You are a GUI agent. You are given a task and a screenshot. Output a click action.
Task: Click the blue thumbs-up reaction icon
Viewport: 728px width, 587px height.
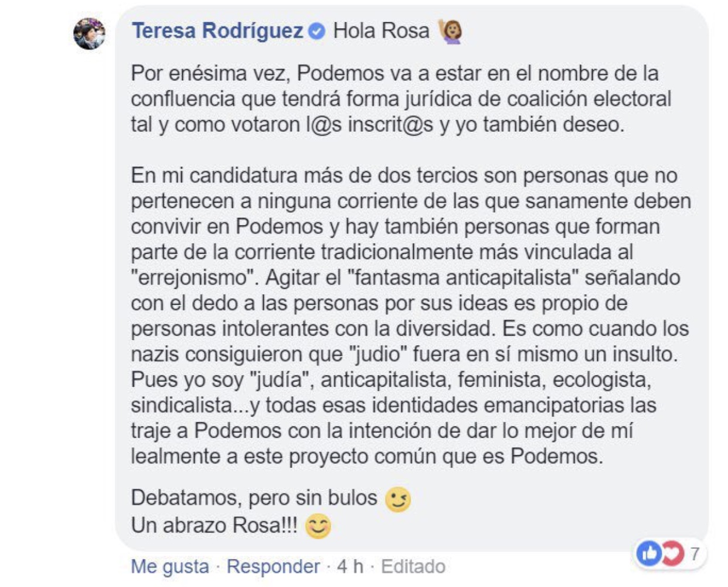point(649,553)
